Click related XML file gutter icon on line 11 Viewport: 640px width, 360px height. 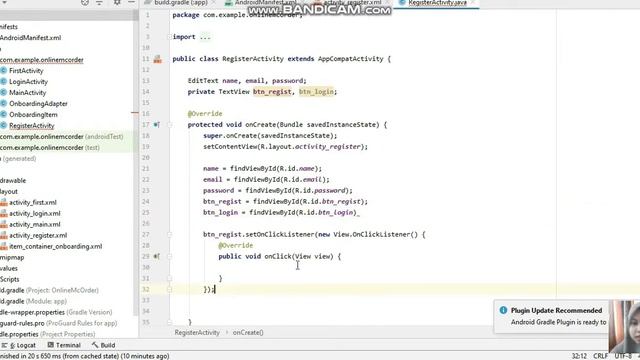click(x=158, y=59)
